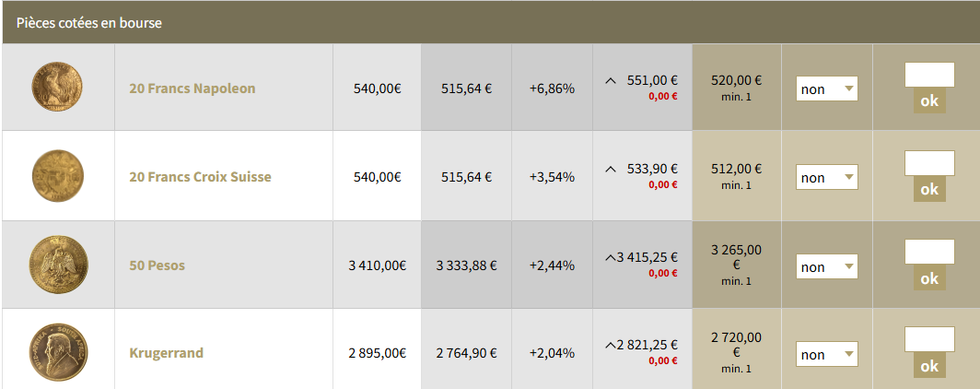
Task: Click the Krugerrand coin image
Action: point(58,352)
